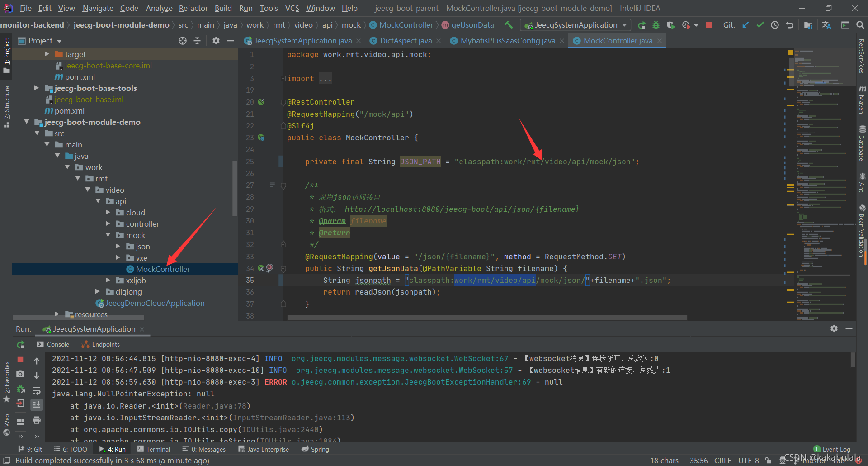Click the Profiler run icon
868x466 pixels.
686,25
